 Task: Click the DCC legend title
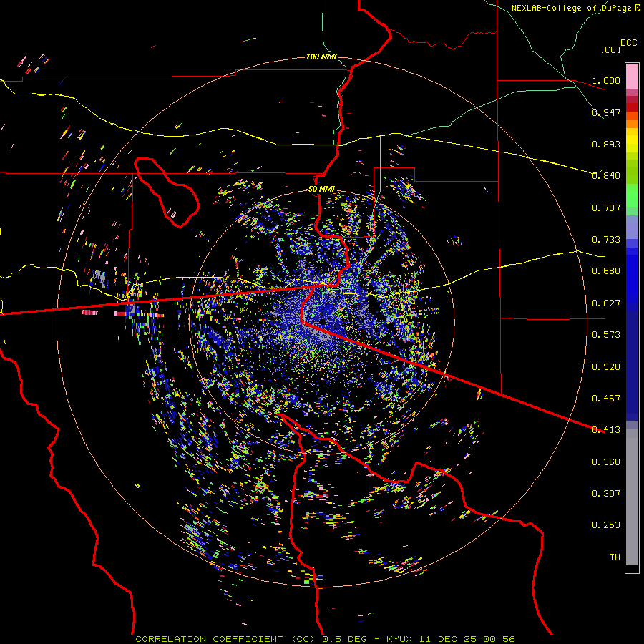tap(628, 43)
